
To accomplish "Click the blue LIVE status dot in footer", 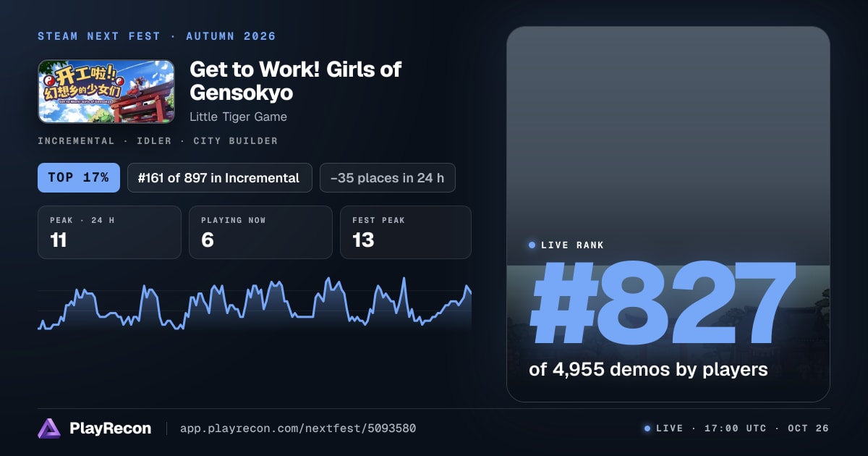I will tap(647, 428).
